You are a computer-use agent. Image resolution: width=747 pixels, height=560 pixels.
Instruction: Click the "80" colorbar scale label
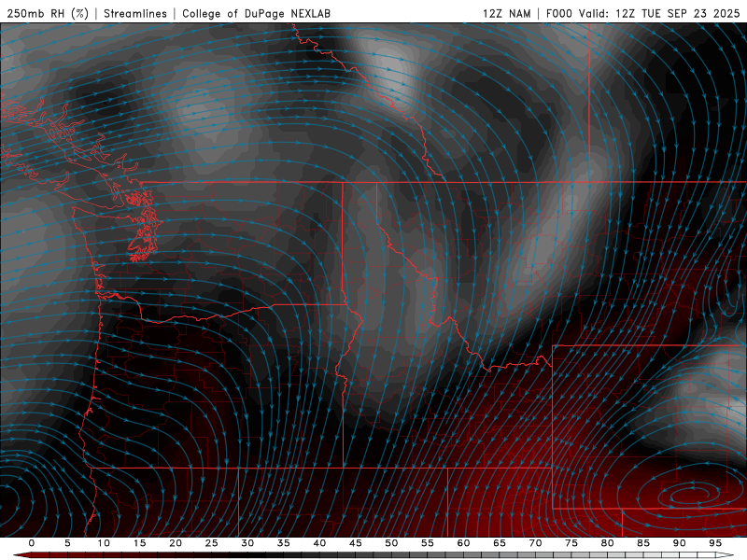click(608, 543)
